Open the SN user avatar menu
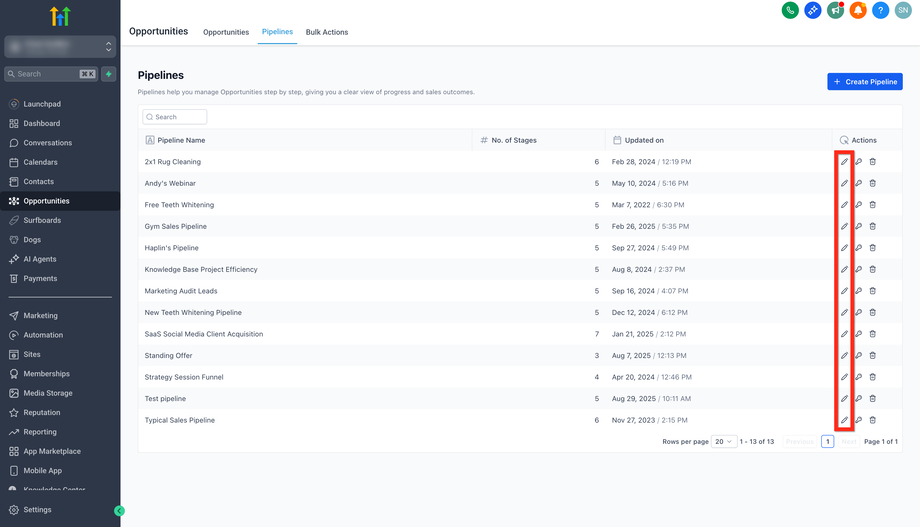The image size is (920, 527). [x=903, y=10]
